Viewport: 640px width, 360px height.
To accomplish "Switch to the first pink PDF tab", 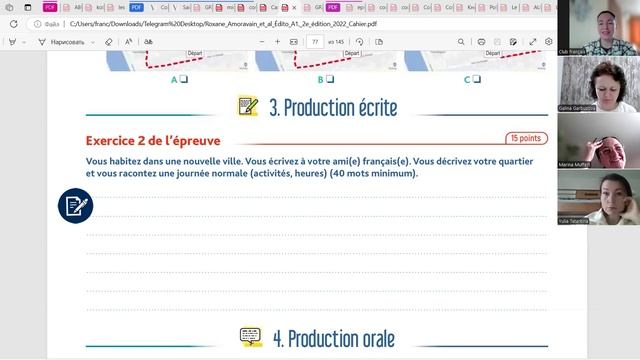I will (x=50, y=7).
